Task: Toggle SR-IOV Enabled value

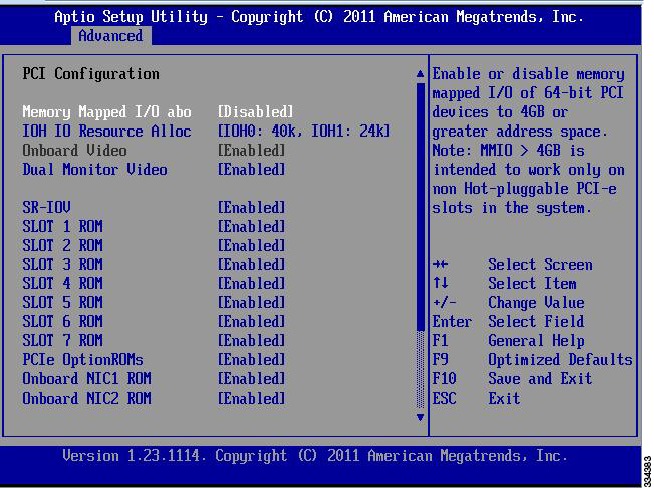Action: click(252, 208)
